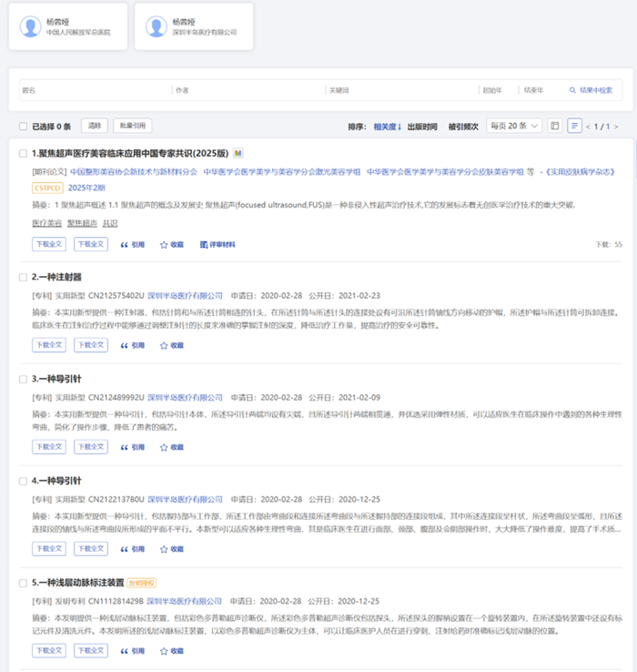Open 深圳半岛医疗有限公司 link under CN212213780U

click(x=185, y=500)
